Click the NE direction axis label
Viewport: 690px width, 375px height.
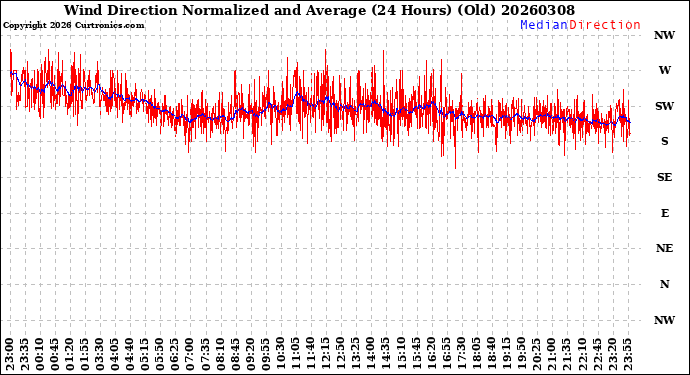664,248
